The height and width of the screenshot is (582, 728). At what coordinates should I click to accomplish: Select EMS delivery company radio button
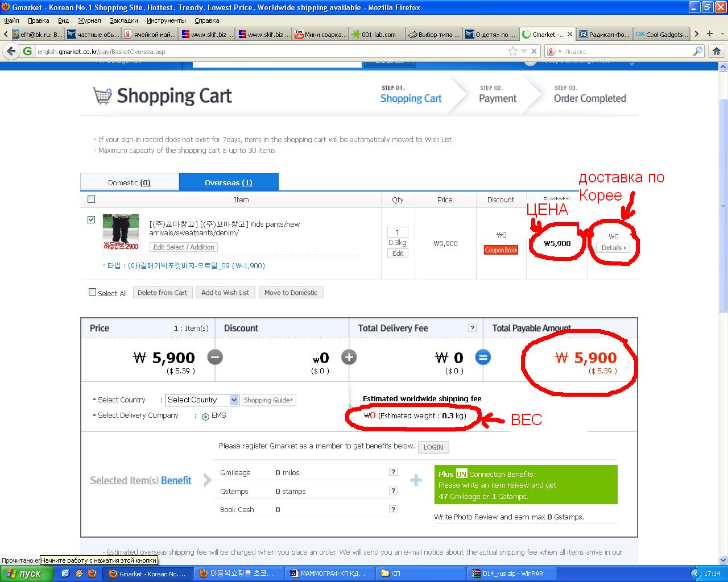(206, 417)
